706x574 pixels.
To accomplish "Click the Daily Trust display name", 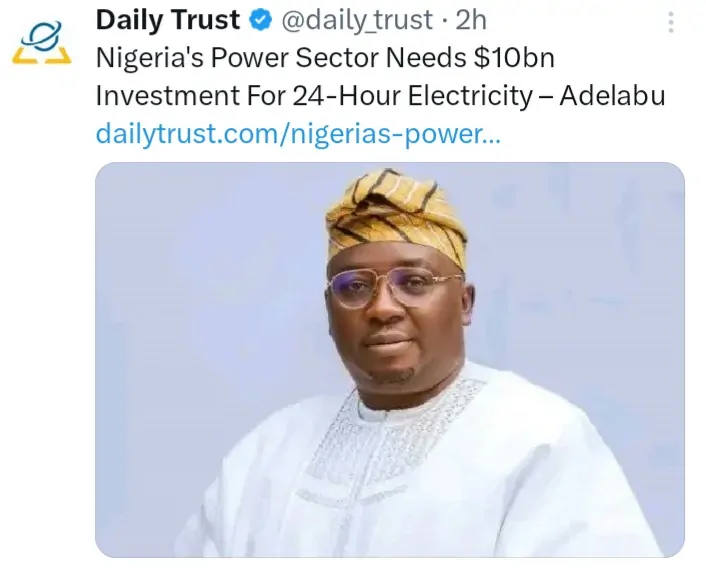I will pos(168,19).
